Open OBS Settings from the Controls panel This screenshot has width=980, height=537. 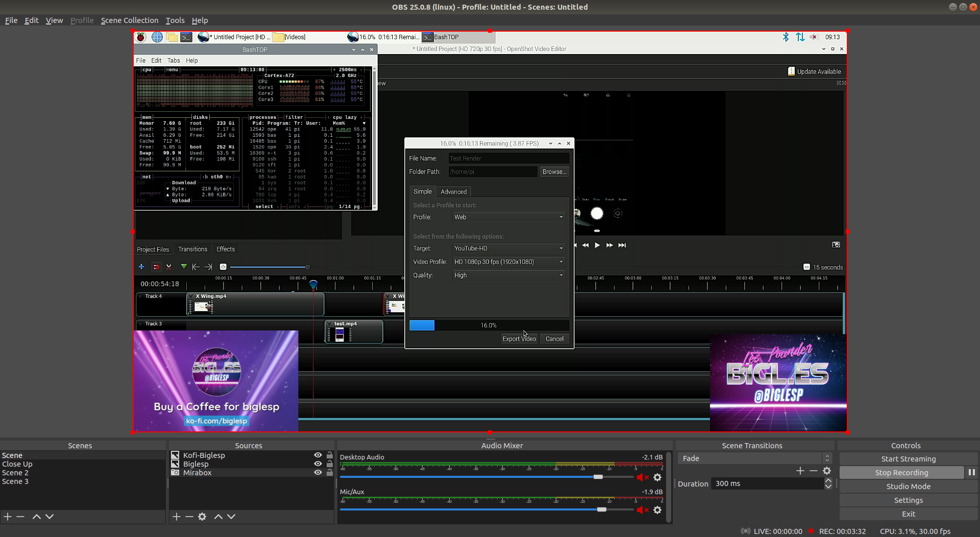point(909,500)
